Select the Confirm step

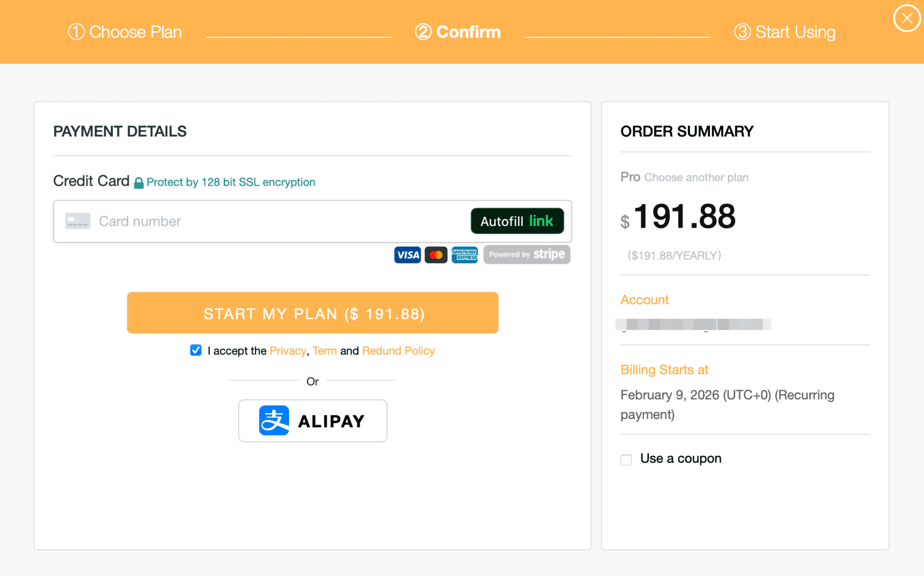tap(458, 32)
